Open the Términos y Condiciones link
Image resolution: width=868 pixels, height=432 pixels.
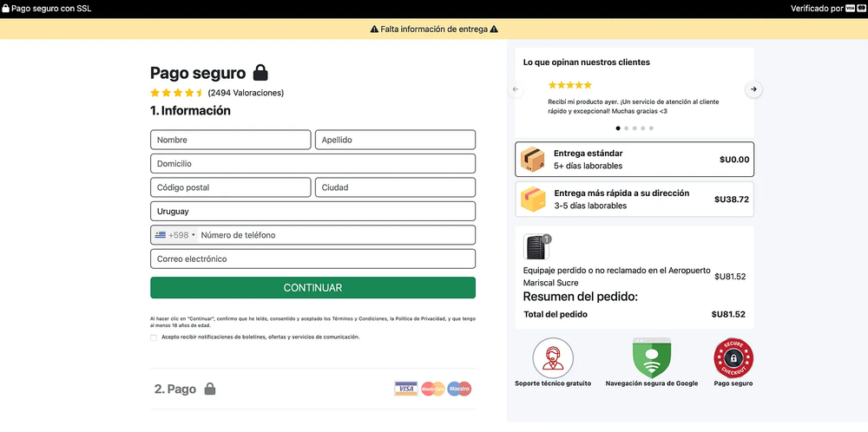click(x=358, y=319)
